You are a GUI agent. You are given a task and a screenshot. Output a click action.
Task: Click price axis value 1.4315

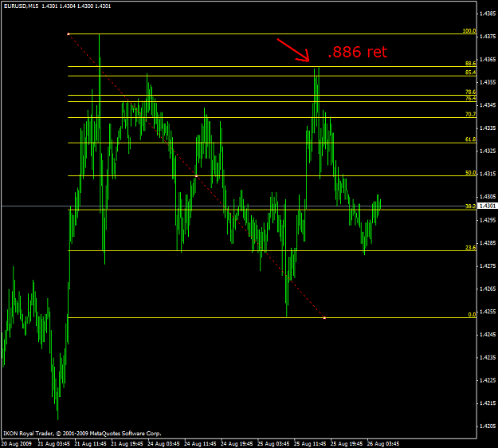pos(488,174)
